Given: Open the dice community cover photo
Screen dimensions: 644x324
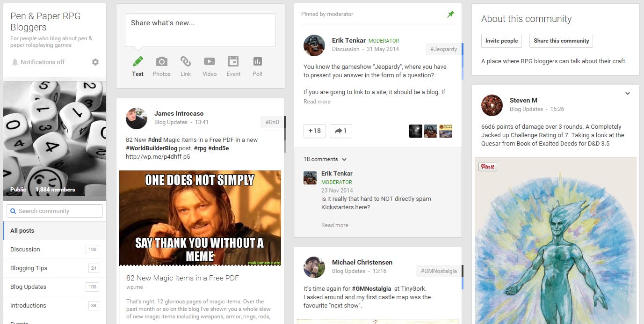Looking at the screenshot, I should pyautogui.click(x=55, y=141).
